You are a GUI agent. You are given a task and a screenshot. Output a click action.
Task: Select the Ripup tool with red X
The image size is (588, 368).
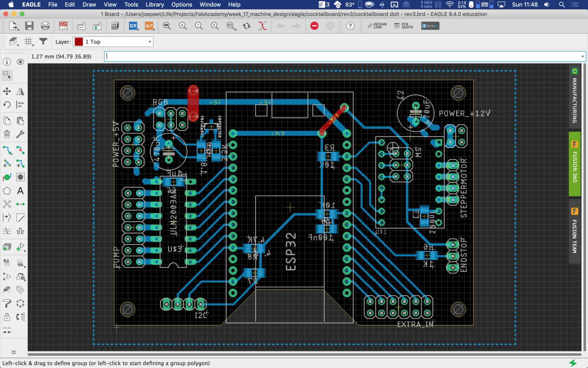[20, 150]
